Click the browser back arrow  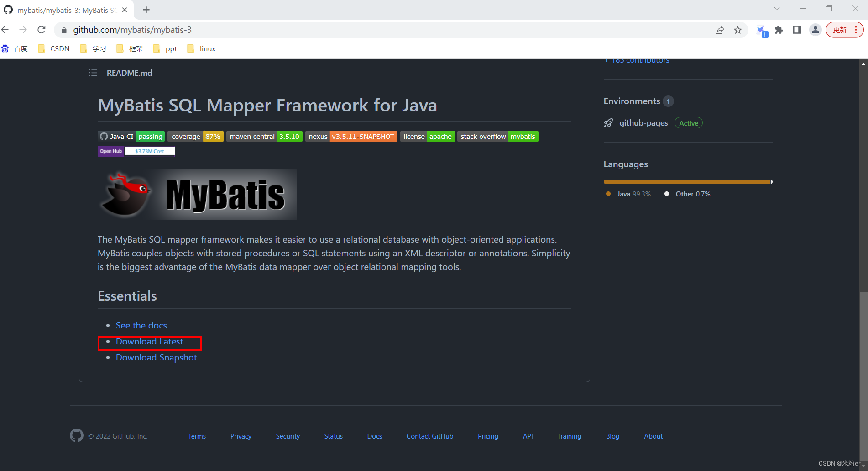5,30
